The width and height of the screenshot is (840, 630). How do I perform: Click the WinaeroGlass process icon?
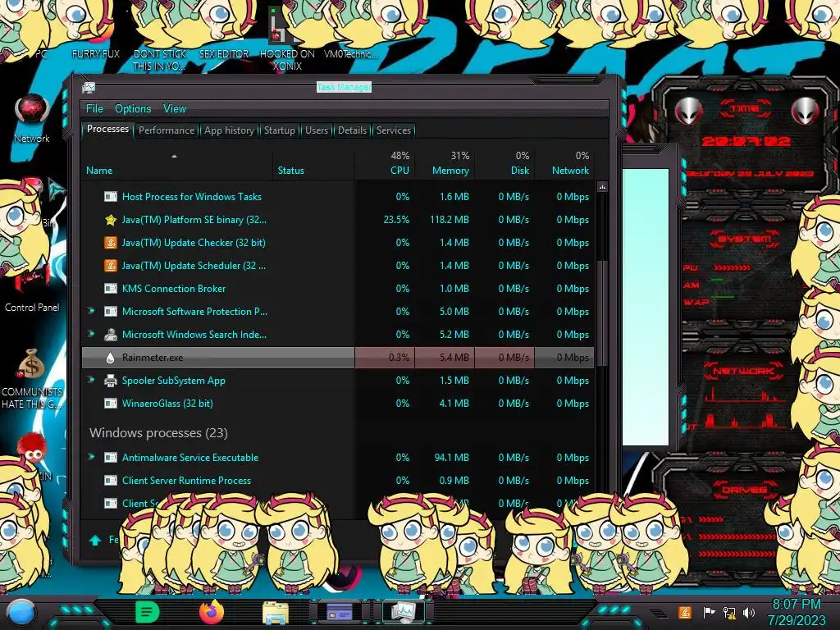click(x=111, y=404)
